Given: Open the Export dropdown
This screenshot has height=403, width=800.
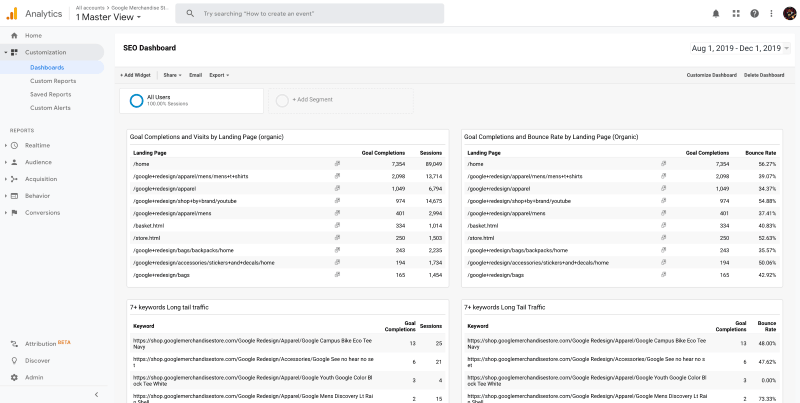Looking at the screenshot, I should tap(219, 75).
